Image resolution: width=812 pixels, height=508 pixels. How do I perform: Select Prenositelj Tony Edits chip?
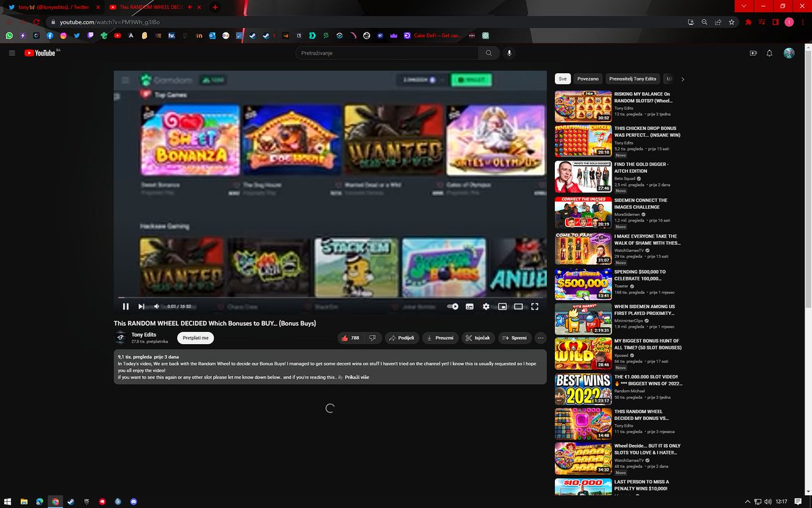click(x=633, y=79)
